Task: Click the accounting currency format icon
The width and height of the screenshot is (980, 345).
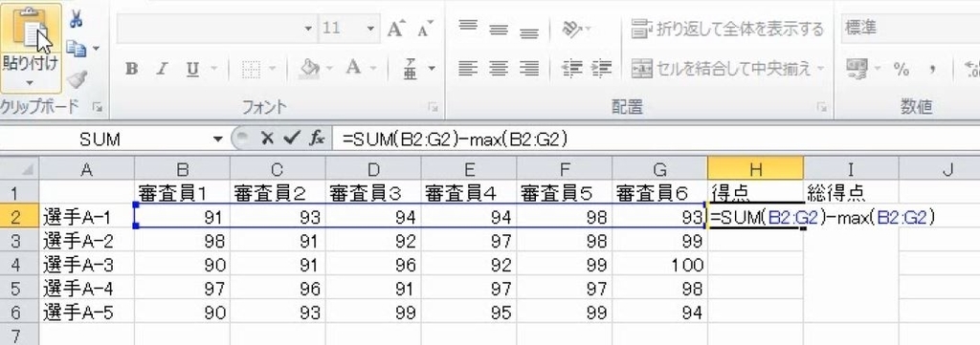Action: 857,68
